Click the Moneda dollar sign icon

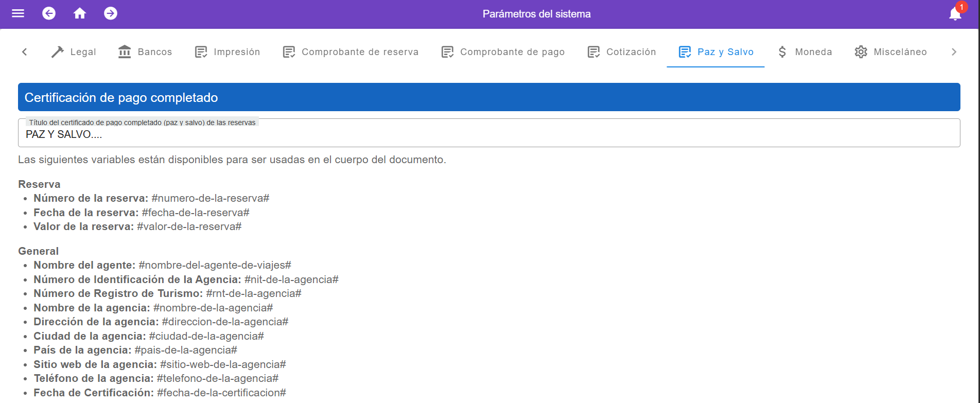coord(782,52)
